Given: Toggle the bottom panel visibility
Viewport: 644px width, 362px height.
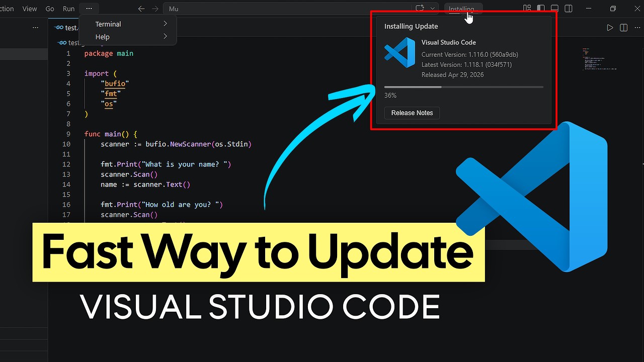Looking at the screenshot, I should [554, 9].
